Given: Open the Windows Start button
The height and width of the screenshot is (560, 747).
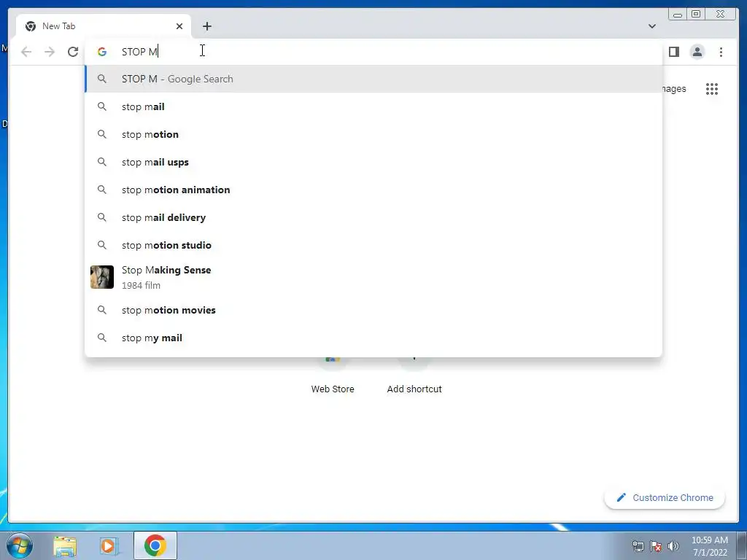Looking at the screenshot, I should (x=20, y=545).
